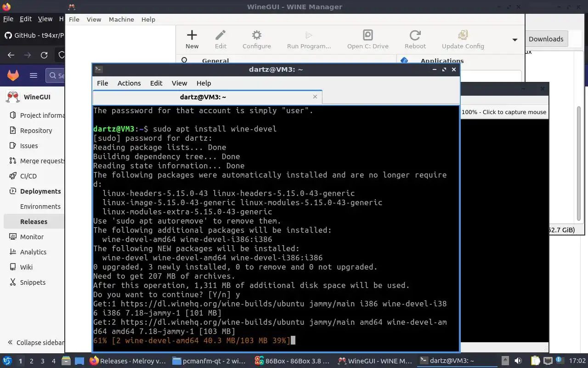Open WineGUI Help menu
The width and height of the screenshot is (588, 368).
click(148, 19)
